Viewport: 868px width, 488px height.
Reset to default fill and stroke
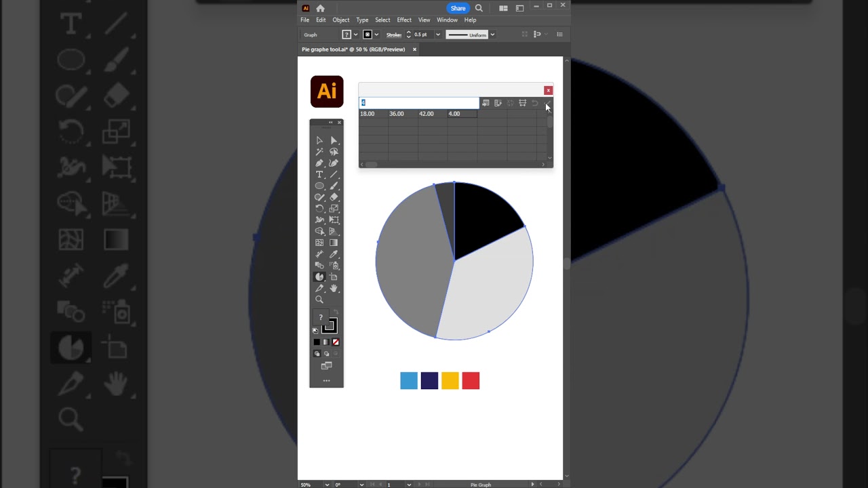tap(315, 331)
